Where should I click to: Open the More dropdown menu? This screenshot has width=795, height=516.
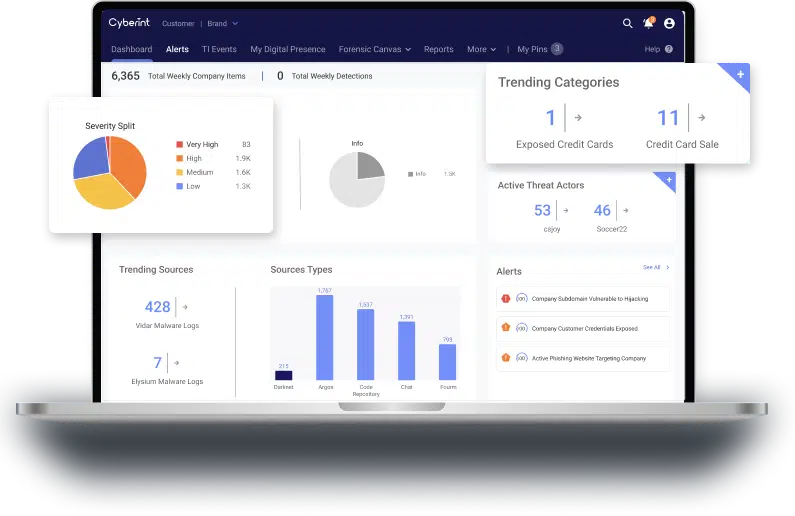481,49
